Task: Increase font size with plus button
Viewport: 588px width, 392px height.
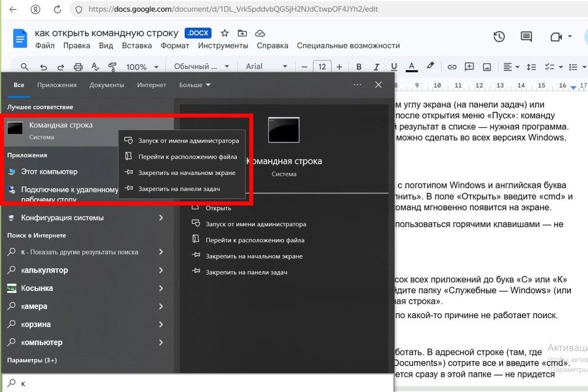Action: coord(339,67)
